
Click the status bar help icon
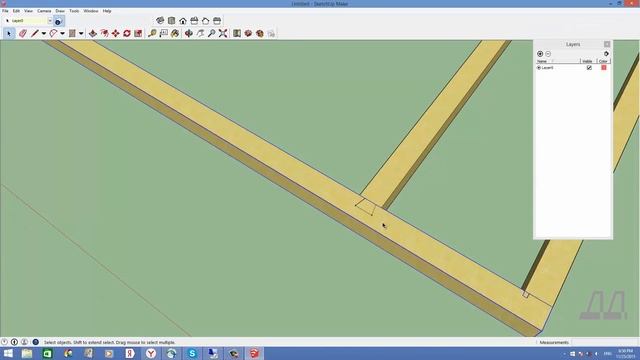tap(36, 342)
